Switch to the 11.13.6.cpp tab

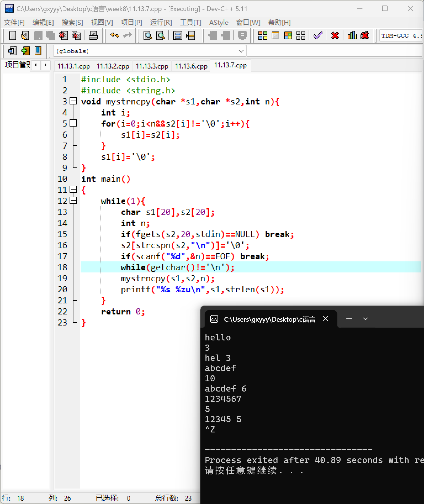pyautogui.click(x=191, y=66)
